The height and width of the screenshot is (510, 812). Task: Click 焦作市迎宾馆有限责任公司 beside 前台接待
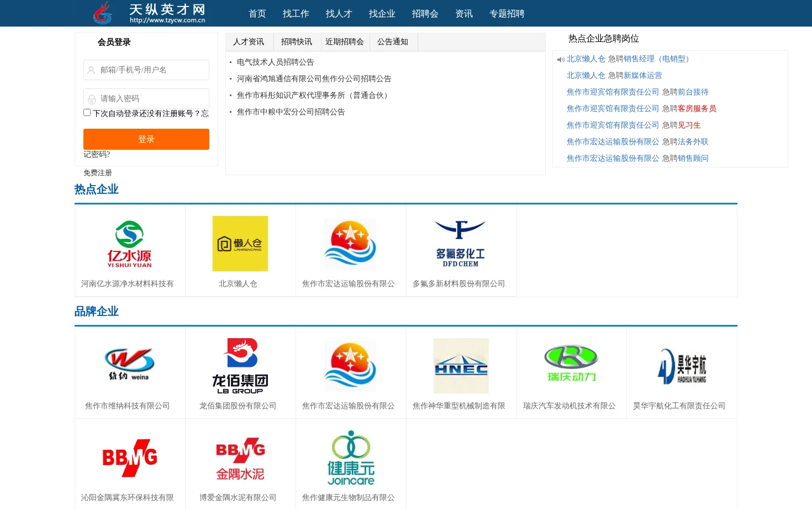pos(613,92)
